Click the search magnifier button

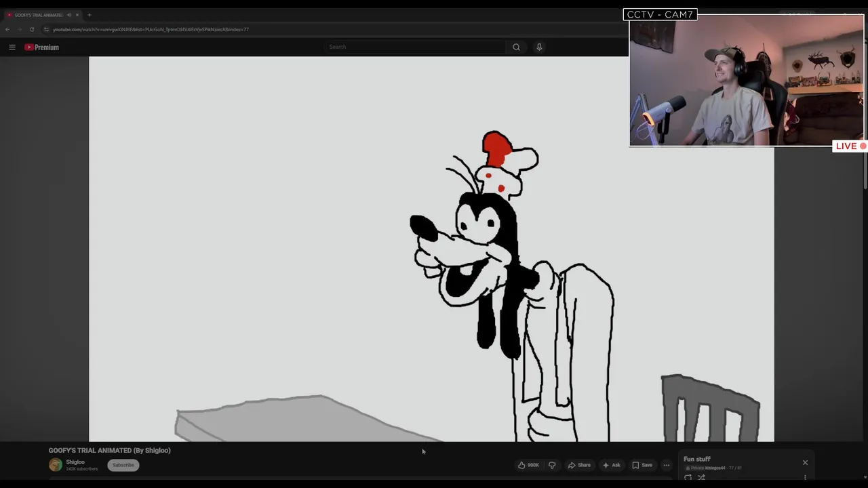(x=516, y=47)
